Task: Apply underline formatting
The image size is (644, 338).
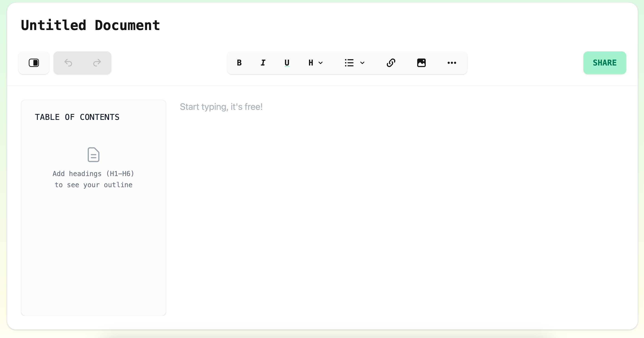Action: click(x=287, y=63)
